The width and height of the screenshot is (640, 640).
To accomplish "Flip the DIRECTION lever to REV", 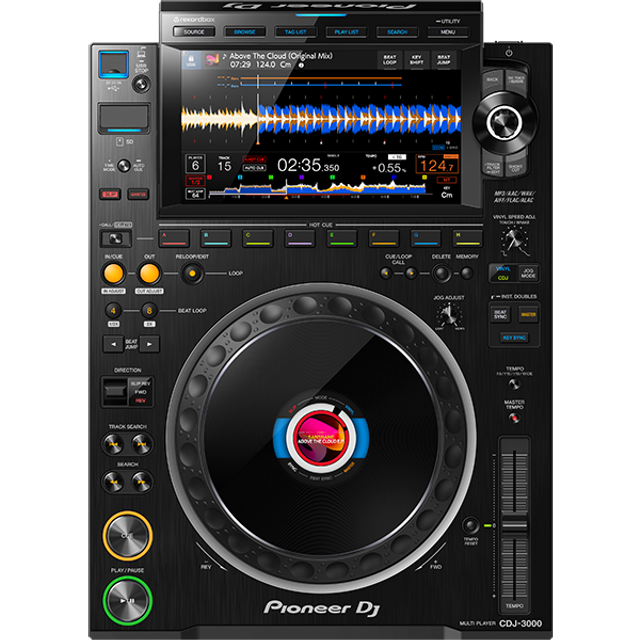I will 115,392.
